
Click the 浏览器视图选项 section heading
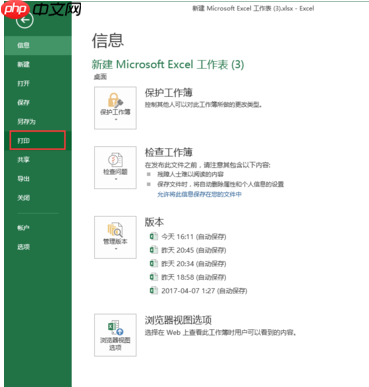(x=178, y=320)
